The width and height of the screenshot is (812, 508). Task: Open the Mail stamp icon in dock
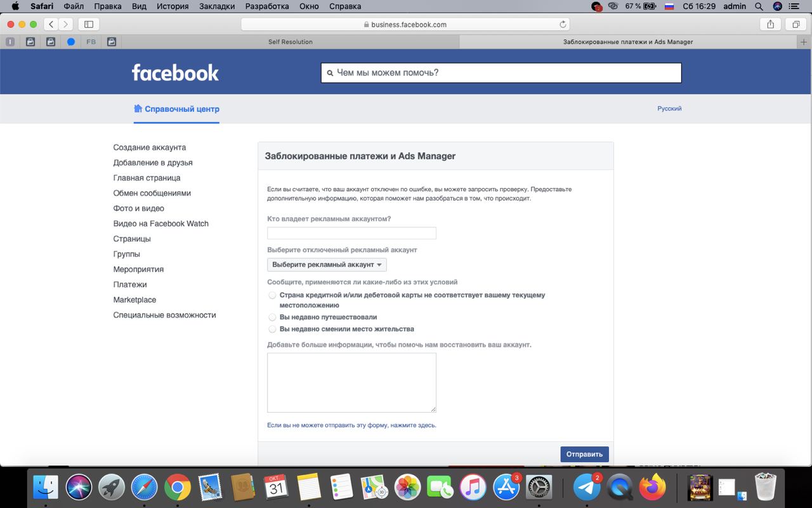pos(210,488)
